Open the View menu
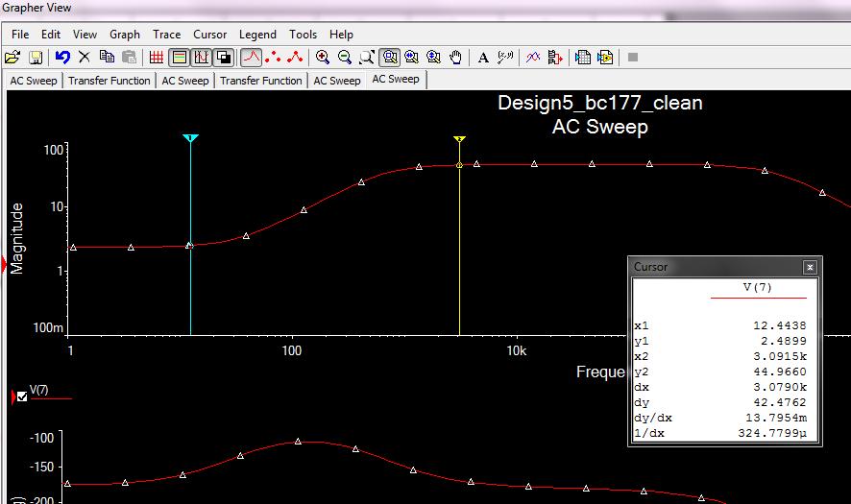851x504 pixels. point(85,35)
